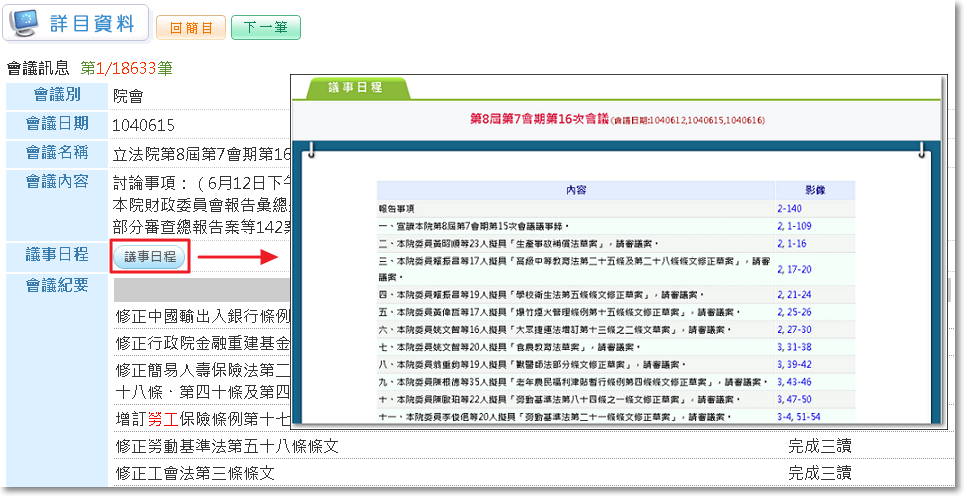The image size is (964, 496).
Task: Open image link "2, 1-16"
Action: coord(791,243)
